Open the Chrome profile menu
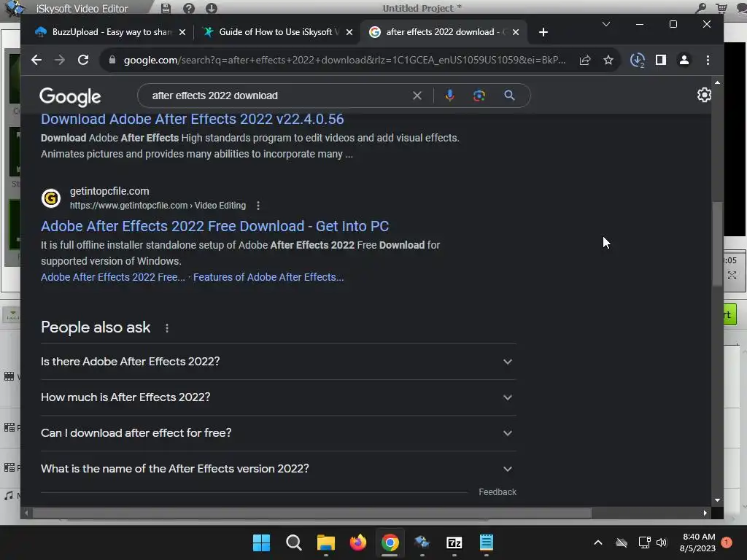The height and width of the screenshot is (560, 747). 684,60
